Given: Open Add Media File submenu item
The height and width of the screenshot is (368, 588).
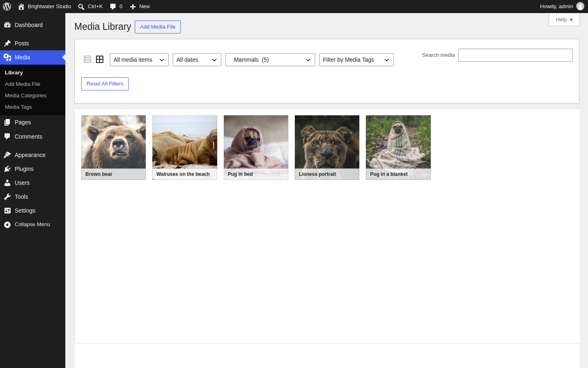Looking at the screenshot, I should pos(22,84).
